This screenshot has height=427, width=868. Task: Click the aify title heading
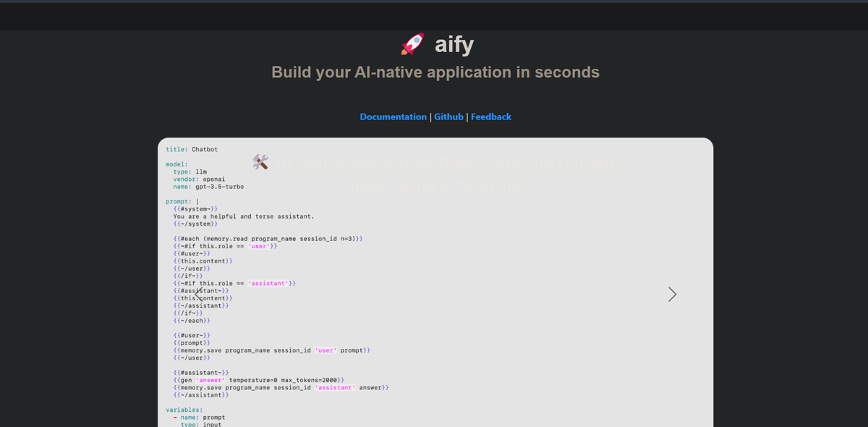click(x=454, y=44)
